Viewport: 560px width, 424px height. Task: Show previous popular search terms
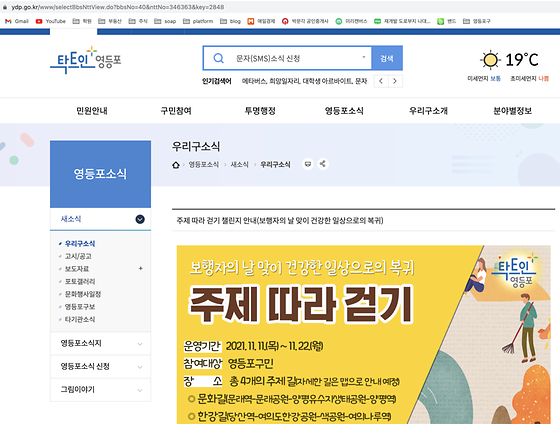point(381,81)
